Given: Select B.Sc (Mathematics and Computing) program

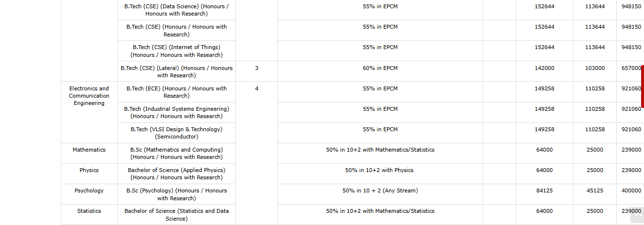Looking at the screenshot, I should point(177,153).
